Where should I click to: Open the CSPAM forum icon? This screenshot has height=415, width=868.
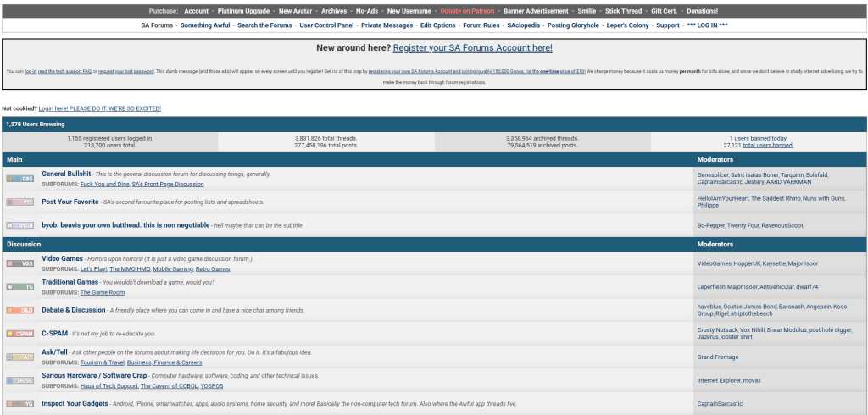point(20,334)
